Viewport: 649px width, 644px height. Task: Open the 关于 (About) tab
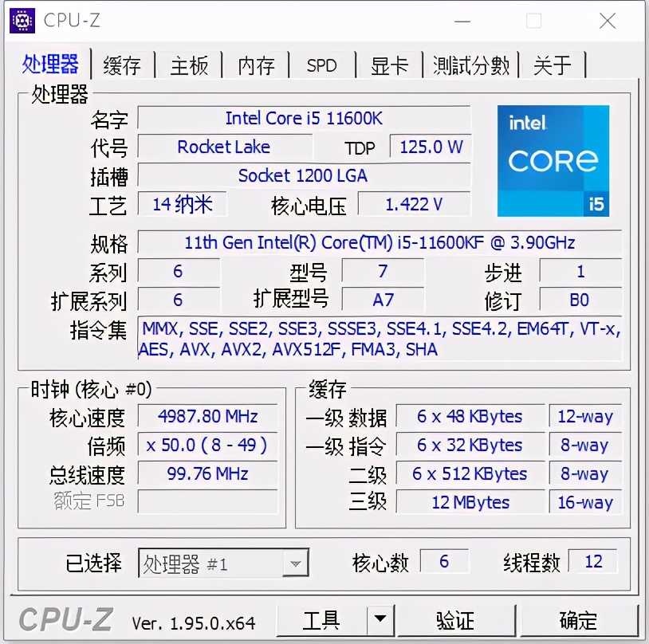552,65
